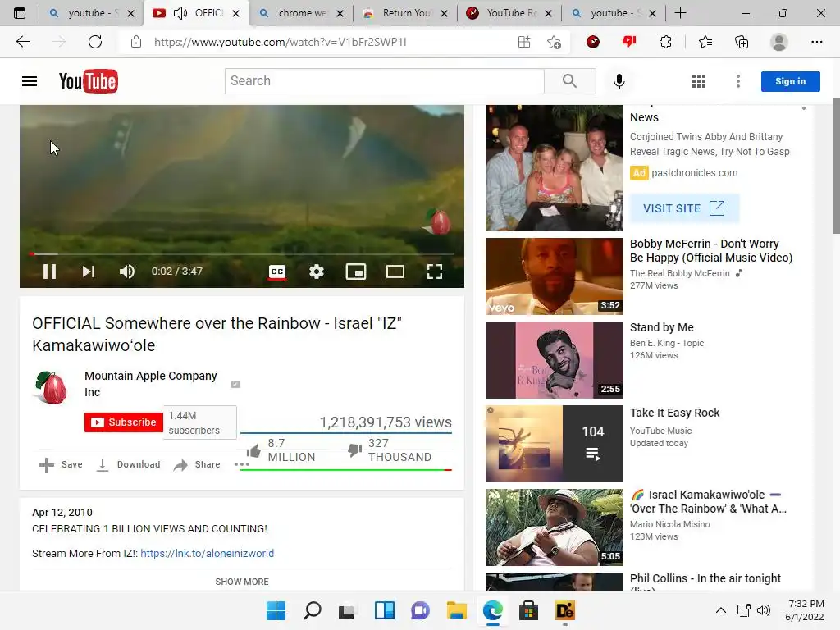The height and width of the screenshot is (630, 840).
Task: Open Mountain Apple Company channel avatar
Action: tap(52, 387)
